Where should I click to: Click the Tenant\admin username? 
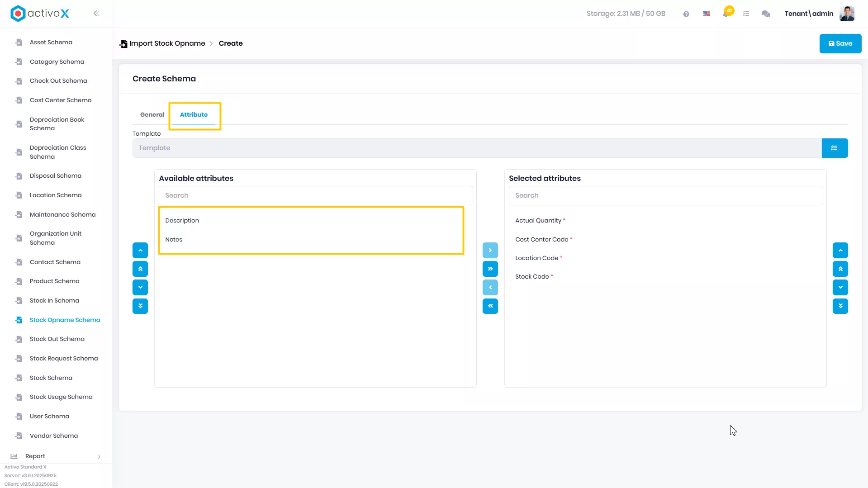click(809, 14)
